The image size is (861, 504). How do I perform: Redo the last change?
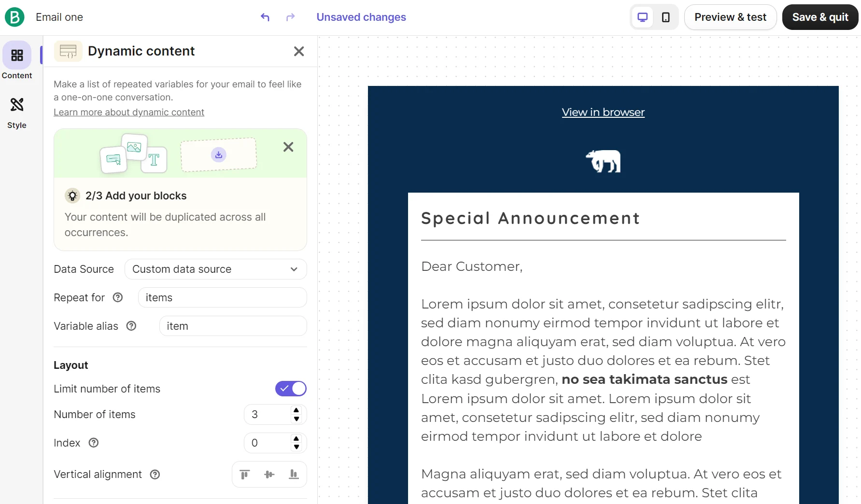[290, 17]
